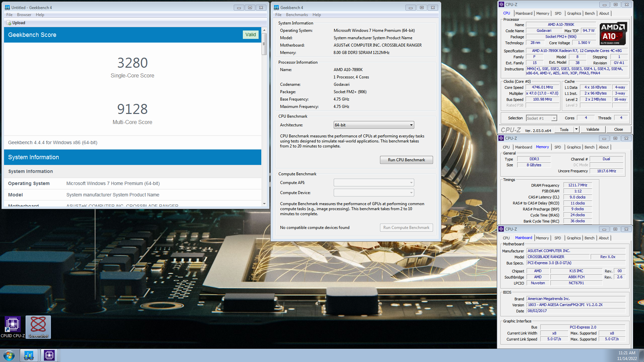This screenshot has width=644, height=362.
Task: Click the Tools button in CPU-Z
Action: (564, 129)
